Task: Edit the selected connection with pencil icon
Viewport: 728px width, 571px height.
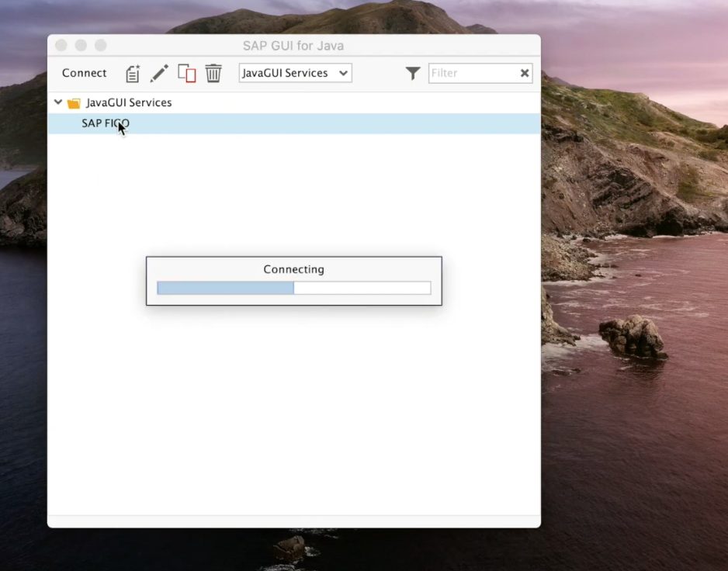Action: [159, 74]
